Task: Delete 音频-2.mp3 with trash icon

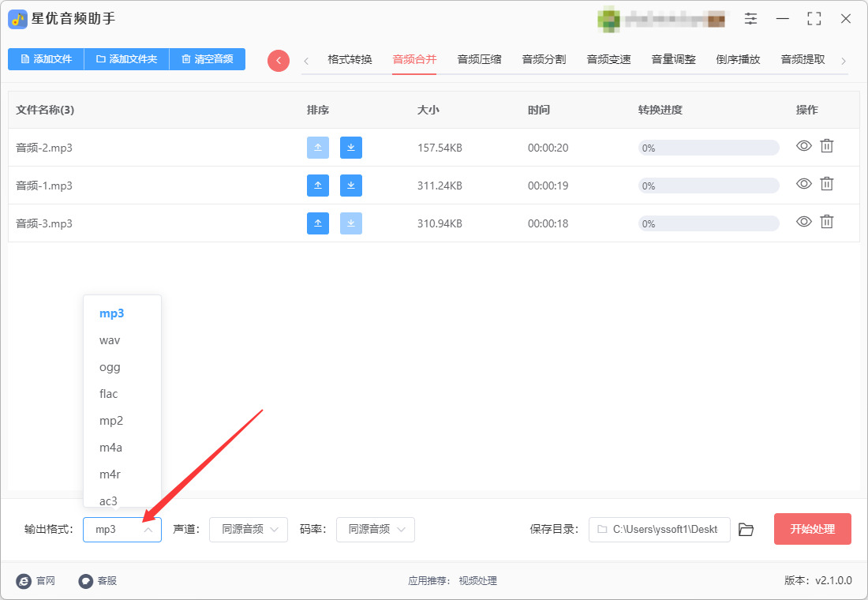Action: point(826,146)
